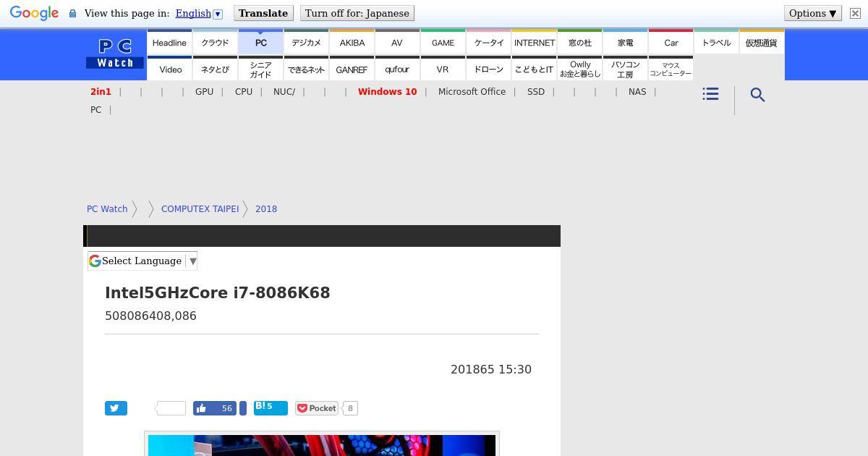Expand the Select Language widget
This screenshot has height=456, width=868.
(142, 261)
